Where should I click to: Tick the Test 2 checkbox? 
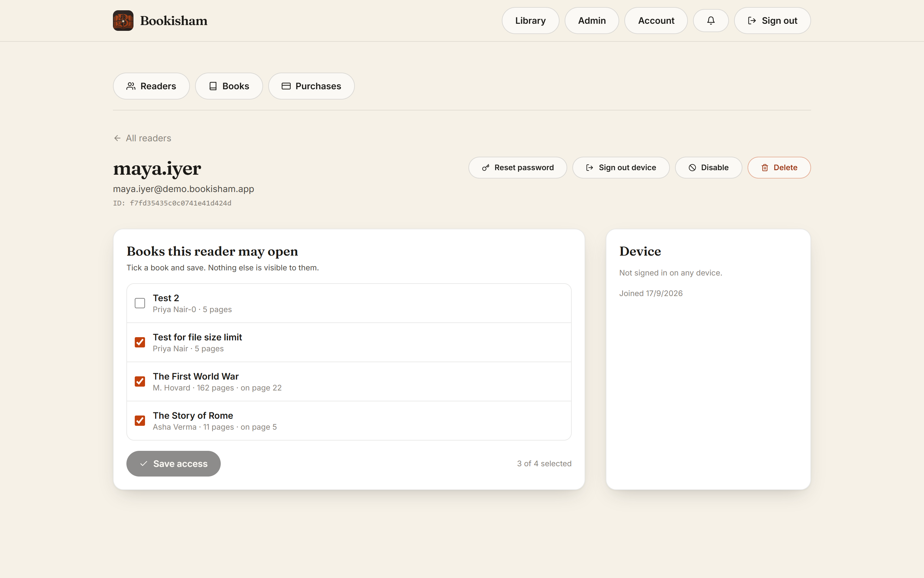pyautogui.click(x=140, y=303)
